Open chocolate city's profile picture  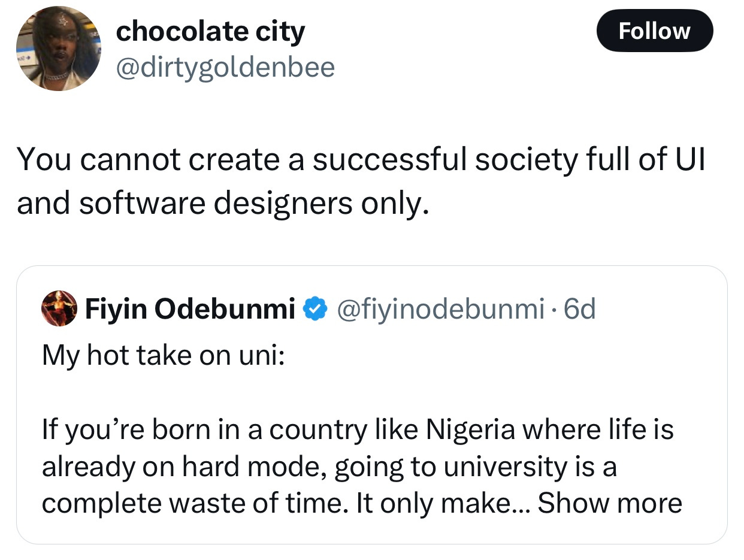pyautogui.click(x=58, y=48)
